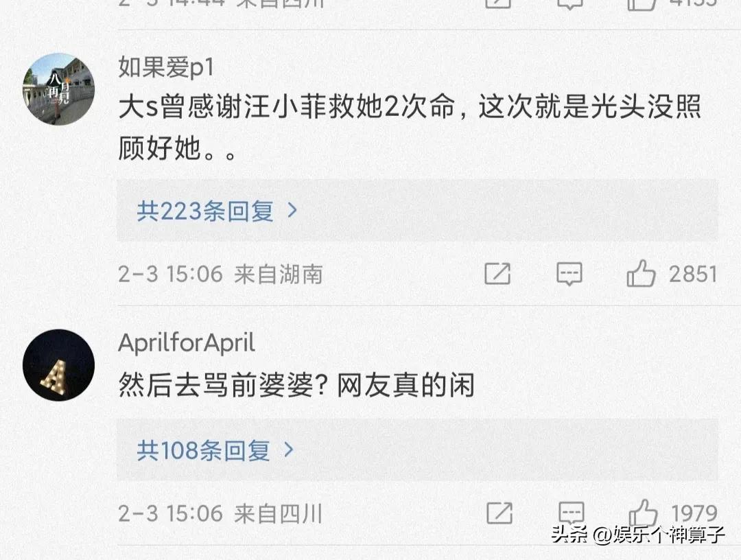Like the comment by 如果爱p1

pos(641,275)
